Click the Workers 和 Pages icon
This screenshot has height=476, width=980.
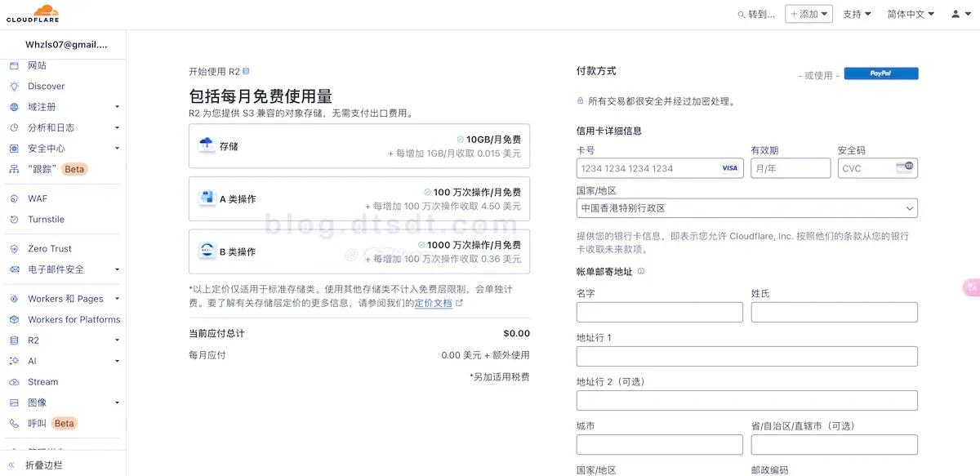click(x=14, y=299)
